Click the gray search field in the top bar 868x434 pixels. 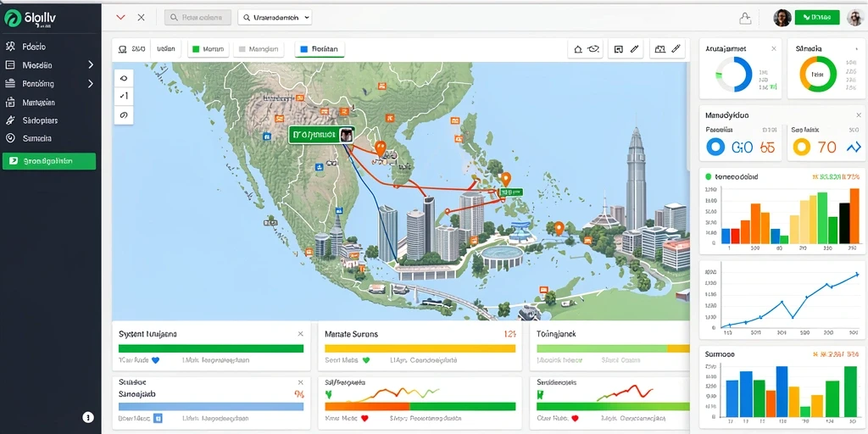(x=198, y=18)
